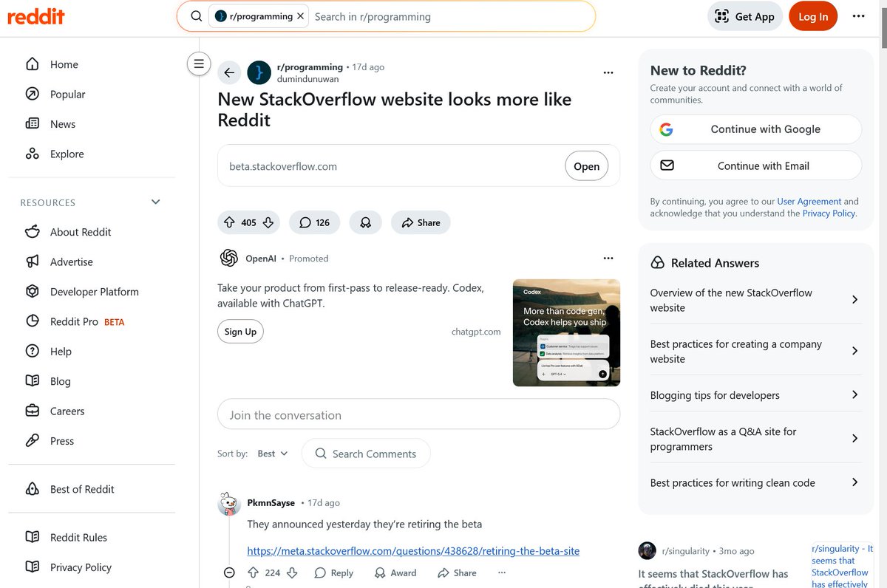Screen dimensions: 887x588
Task: Upvote PkmnSayse's comment
Action: tap(254, 573)
